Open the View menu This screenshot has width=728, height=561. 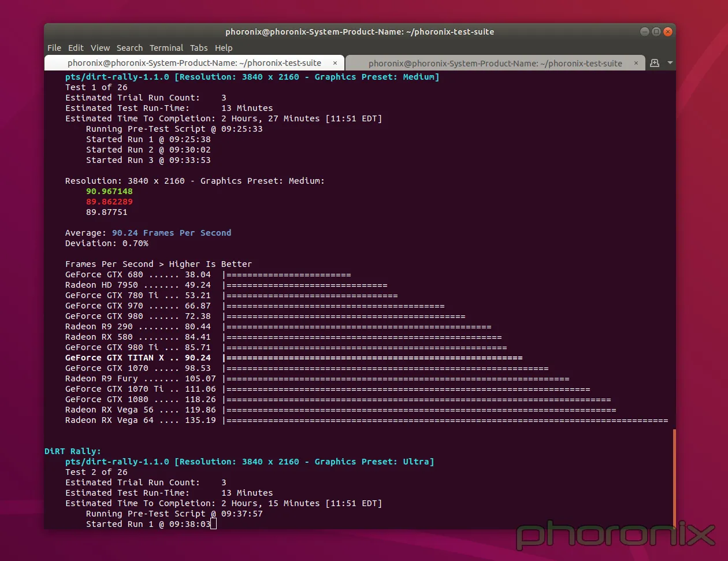click(x=100, y=48)
